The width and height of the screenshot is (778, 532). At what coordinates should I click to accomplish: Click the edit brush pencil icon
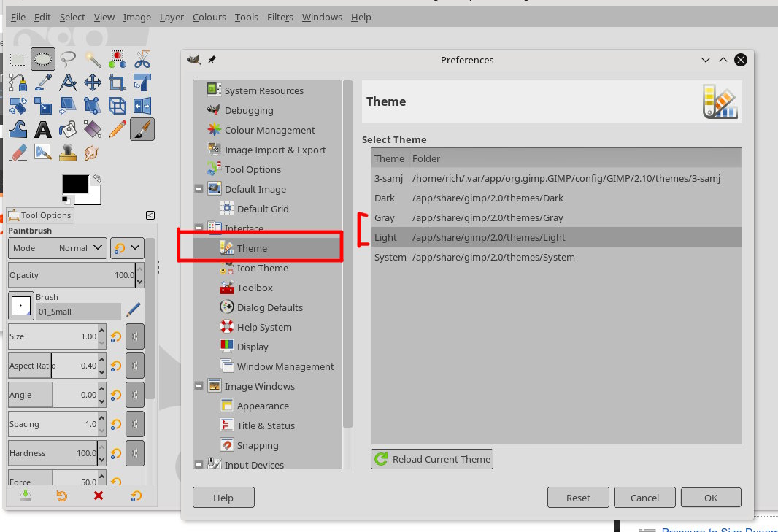(133, 309)
